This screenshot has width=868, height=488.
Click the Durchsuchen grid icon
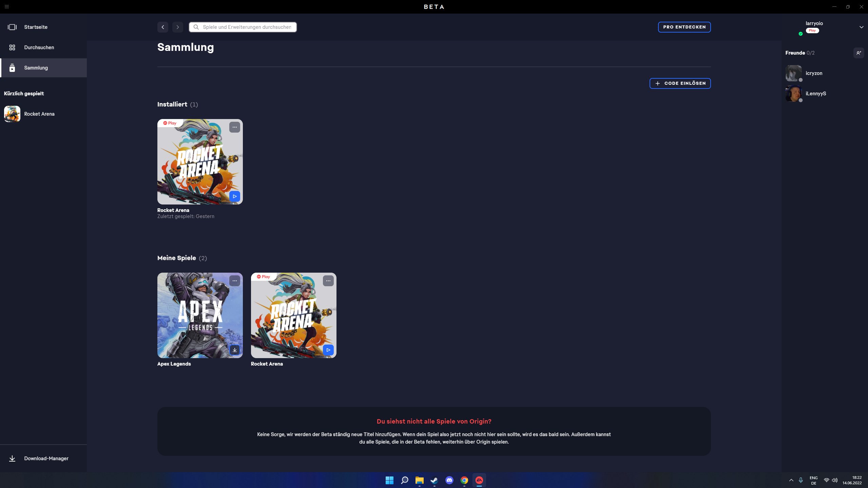[12, 47]
